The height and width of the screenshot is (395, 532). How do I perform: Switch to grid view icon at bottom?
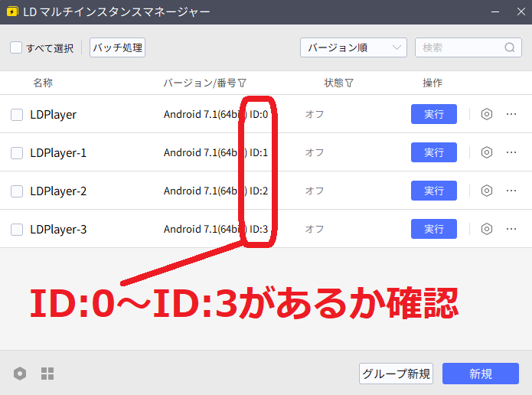tap(47, 374)
